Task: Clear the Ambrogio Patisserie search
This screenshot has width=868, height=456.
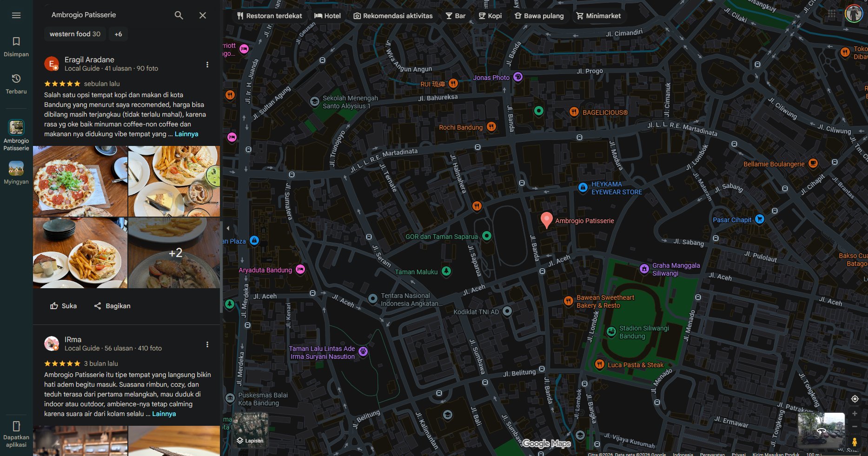Action: (x=203, y=15)
